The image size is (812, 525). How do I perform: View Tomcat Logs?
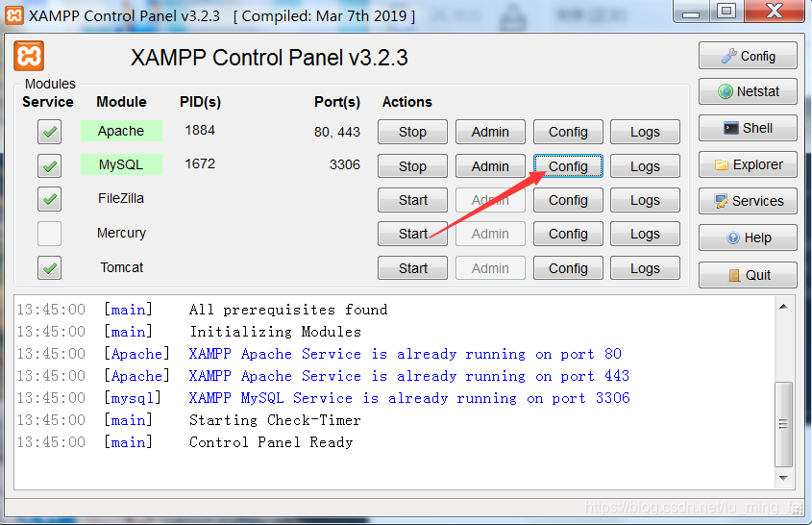(645, 268)
